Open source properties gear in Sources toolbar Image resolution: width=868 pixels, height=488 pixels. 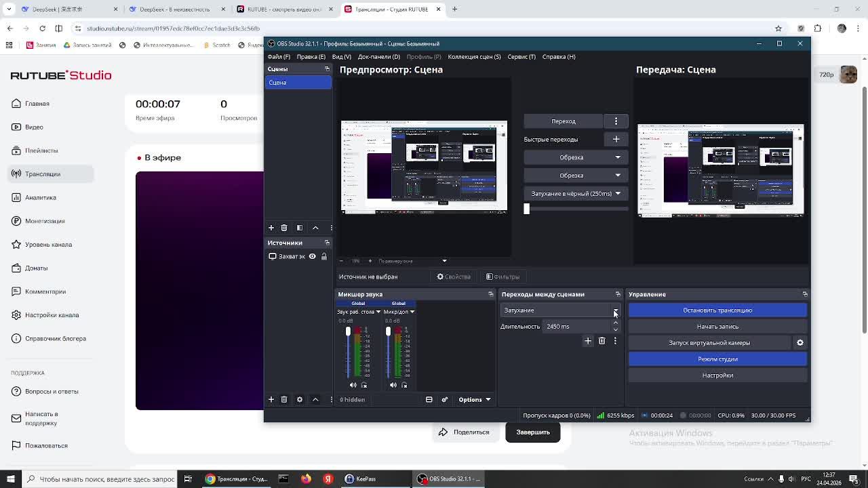click(300, 399)
